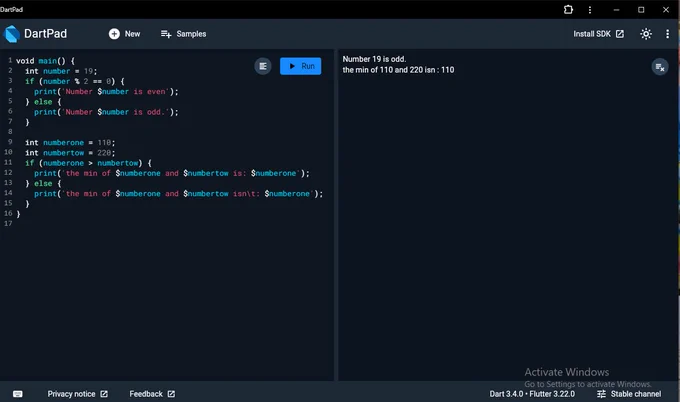
Task: Click the print line containing 'isn\t:'
Action: (179, 193)
